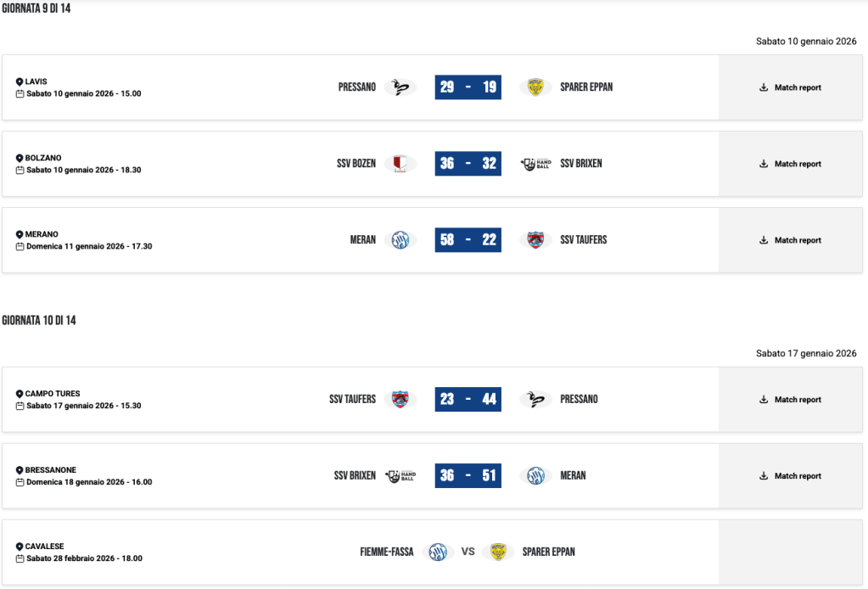Click SSV Brixen logo in Bolzano match
This screenshot has width=868, height=589.
535,164
